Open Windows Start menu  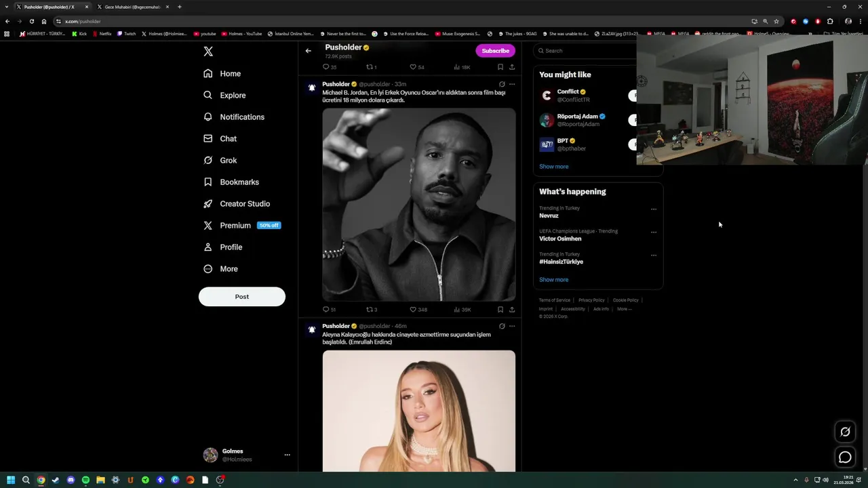[11, 480]
